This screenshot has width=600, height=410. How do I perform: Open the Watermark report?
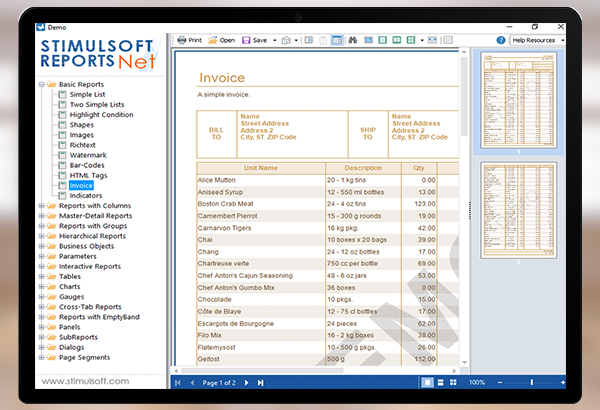pos(88,155)
